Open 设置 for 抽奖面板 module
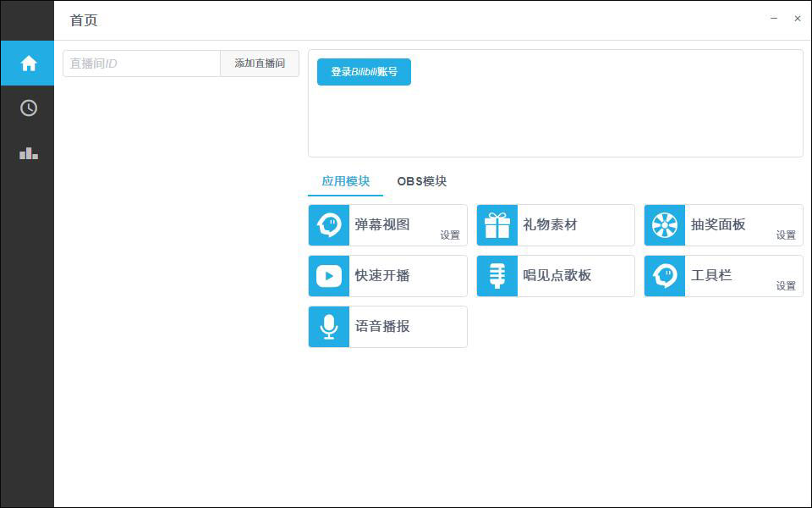 tap(786, 235)
